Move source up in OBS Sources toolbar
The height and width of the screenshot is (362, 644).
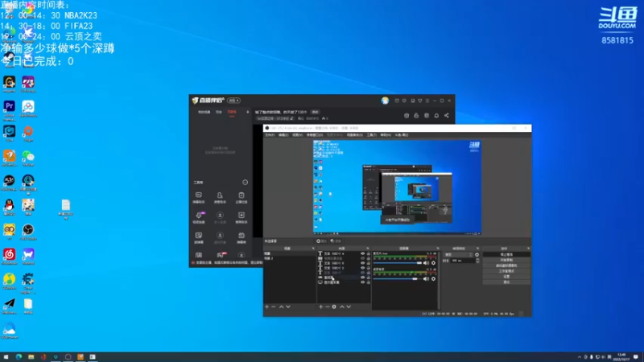tap(341, 306)
